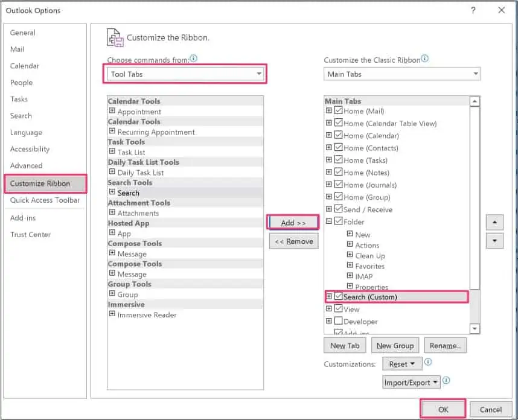Expand the Search node under Search Tools

pyautogui.click(x=112, y=192)
